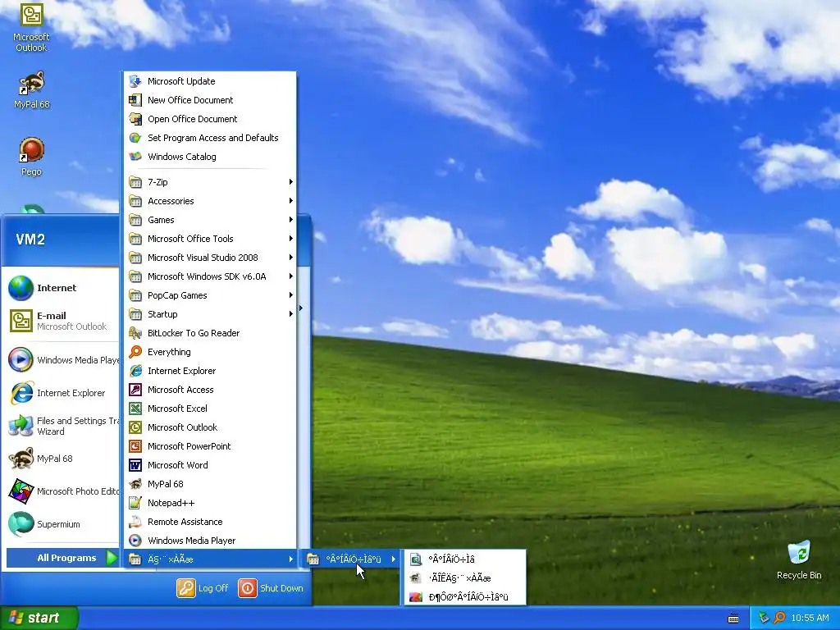Screen dimensions: 840x630
Task: Launch Microsoft PowerPoint
Action: coord(209,446)
